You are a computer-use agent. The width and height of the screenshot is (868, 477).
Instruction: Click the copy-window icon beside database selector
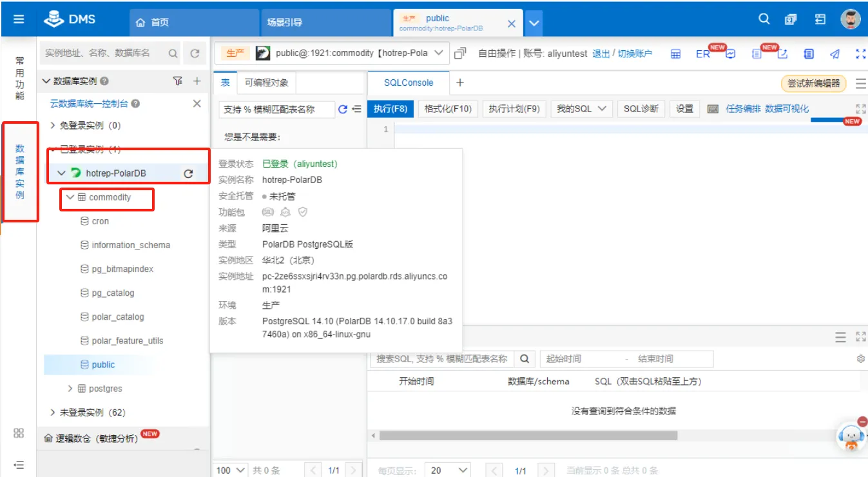[x=460, y=54]
